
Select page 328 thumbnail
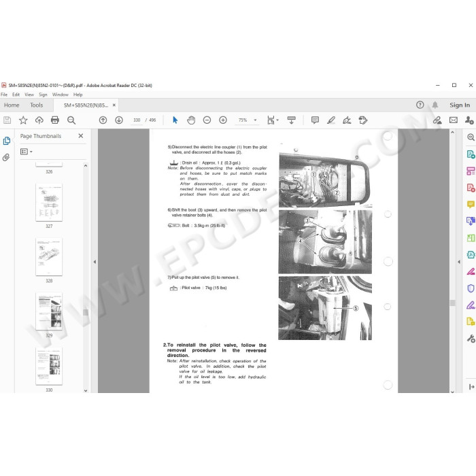click(x=49, y=257)
